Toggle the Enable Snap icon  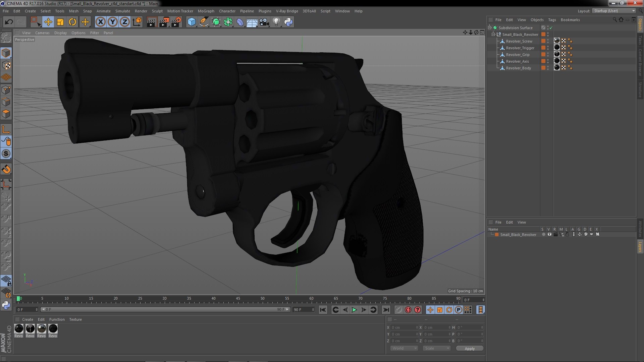[x=6, y=170]
